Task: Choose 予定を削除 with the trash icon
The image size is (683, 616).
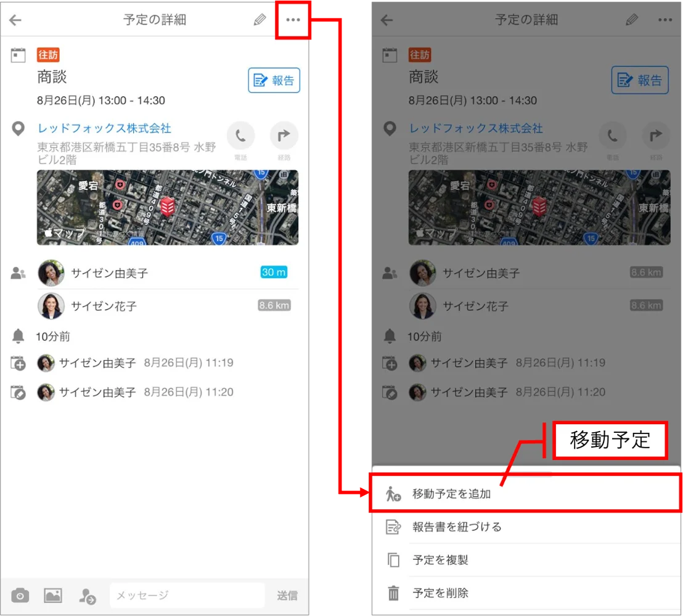Action: click(525, 593)
